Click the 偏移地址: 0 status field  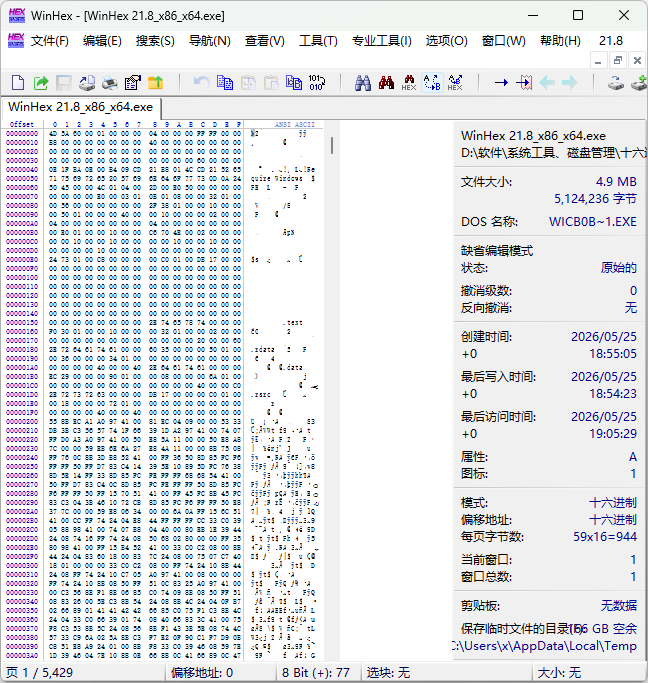pyautogui.click(x=221, y=673)
